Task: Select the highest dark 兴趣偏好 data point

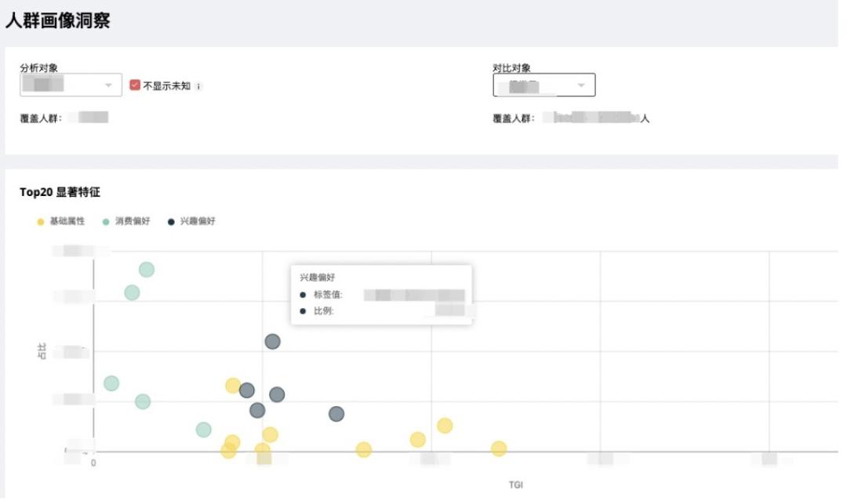Action: pos(272,342)
